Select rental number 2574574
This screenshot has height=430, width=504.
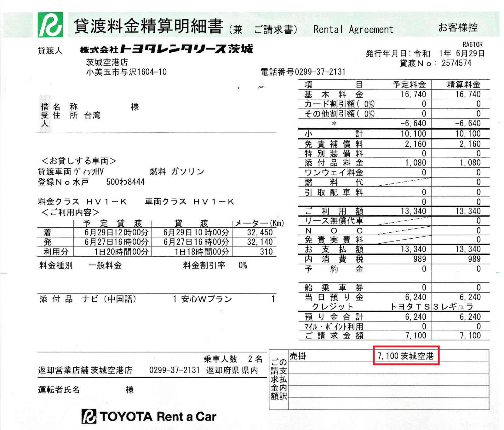tap(456, 63)
